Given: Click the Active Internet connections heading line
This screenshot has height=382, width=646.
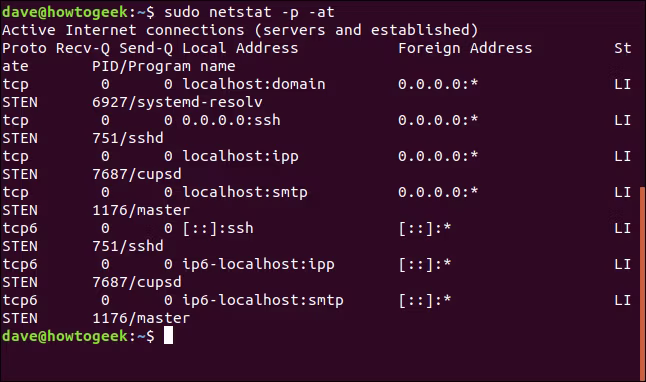Looking at the screenshot, I should coord(240,30).
